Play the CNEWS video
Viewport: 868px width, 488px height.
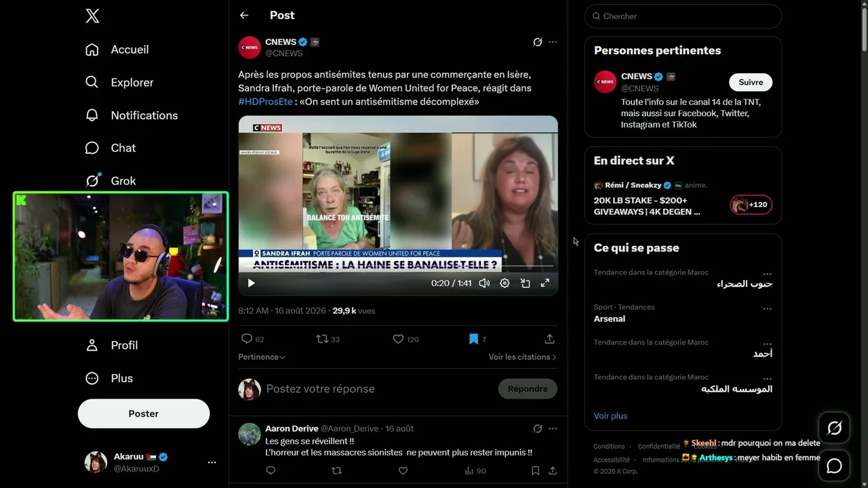pos(251,283)
